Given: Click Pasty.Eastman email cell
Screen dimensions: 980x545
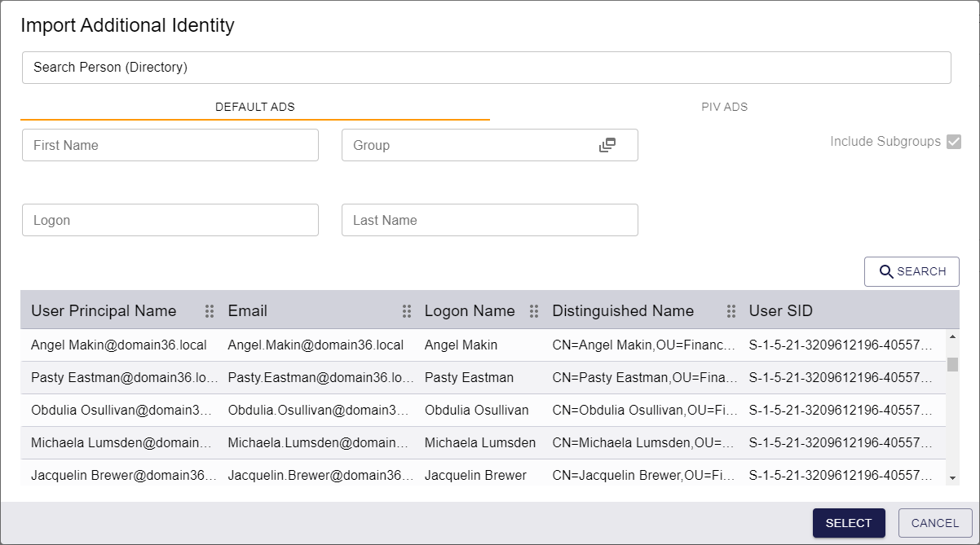Looking at the screenshot, I should tap(321, 378).
